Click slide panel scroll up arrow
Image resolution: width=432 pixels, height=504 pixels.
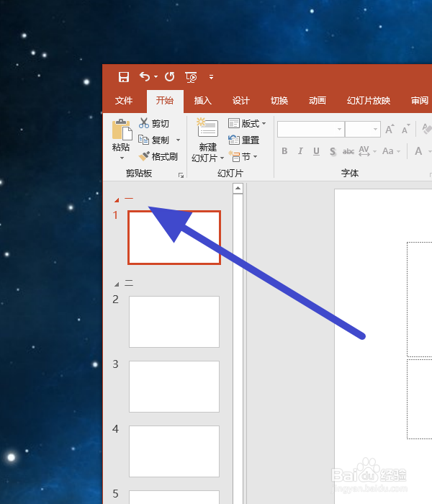tap(238, 189)
